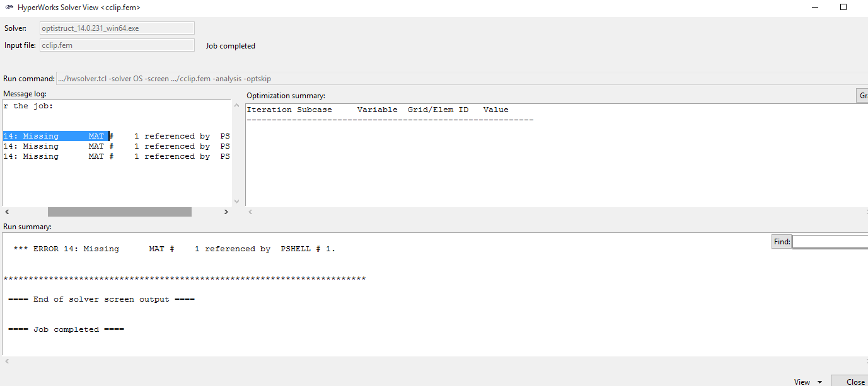
Task: Open the Graphs panel button top right
Action: [x=863, y=95]
